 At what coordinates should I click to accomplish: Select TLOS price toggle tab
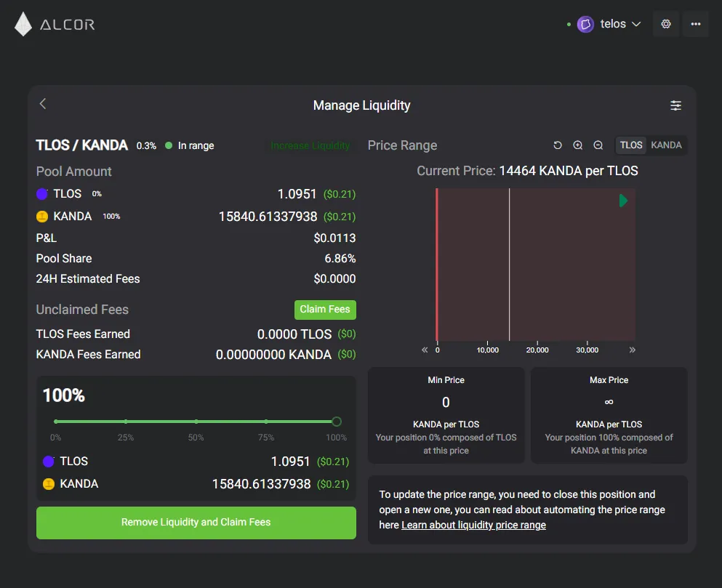631,145
